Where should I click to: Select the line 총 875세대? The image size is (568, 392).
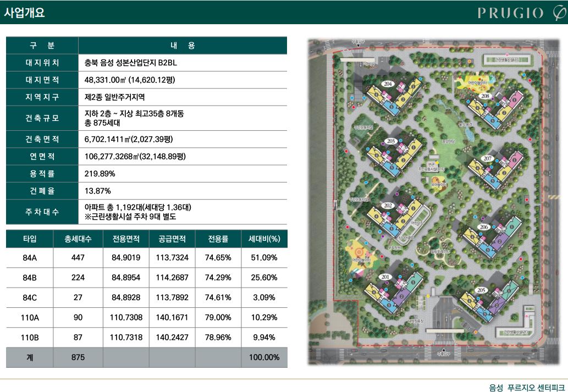102,123
